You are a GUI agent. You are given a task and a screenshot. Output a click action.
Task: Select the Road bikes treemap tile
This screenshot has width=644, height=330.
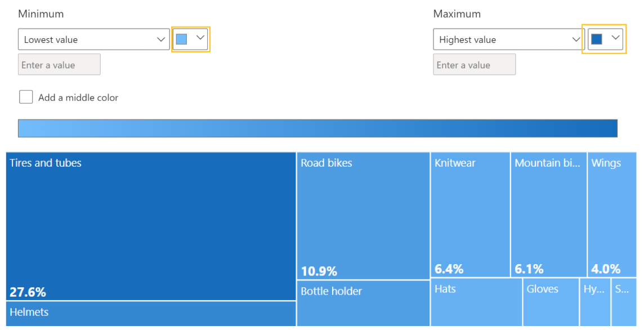pyautogui.click(x=363, y=214)
